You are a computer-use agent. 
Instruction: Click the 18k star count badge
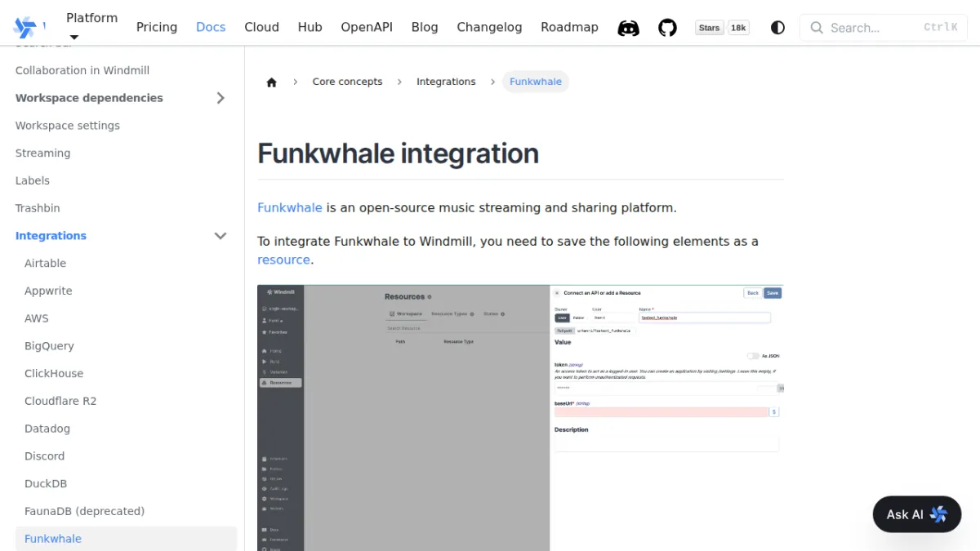click(x=738, y=28)
